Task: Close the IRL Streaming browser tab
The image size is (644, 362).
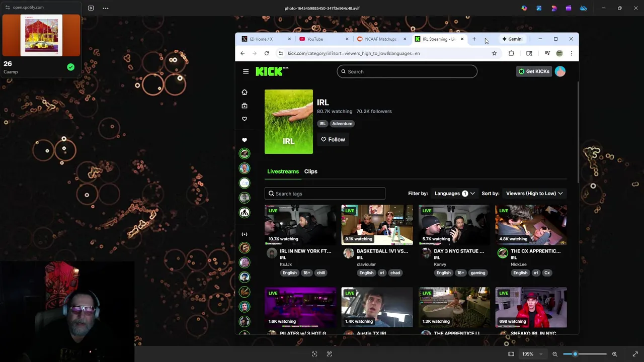Action: tap(462, 39)
